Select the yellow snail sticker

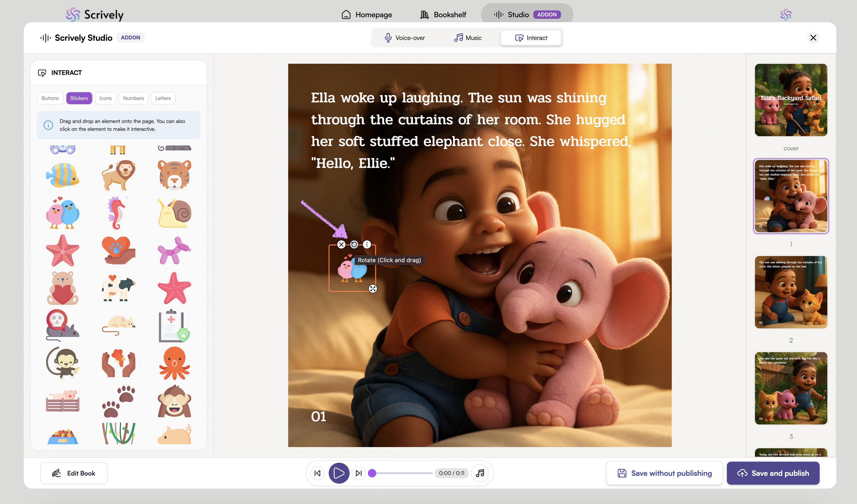[175, 213]
